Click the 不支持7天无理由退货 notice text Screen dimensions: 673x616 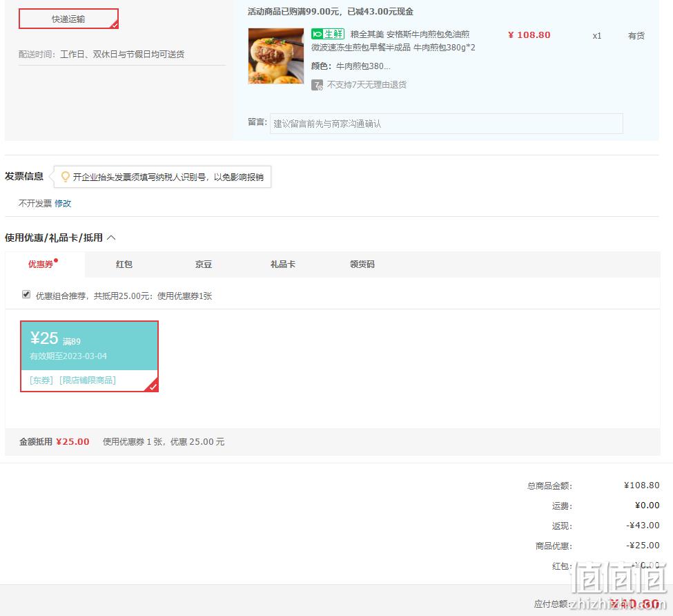(367, 84)
